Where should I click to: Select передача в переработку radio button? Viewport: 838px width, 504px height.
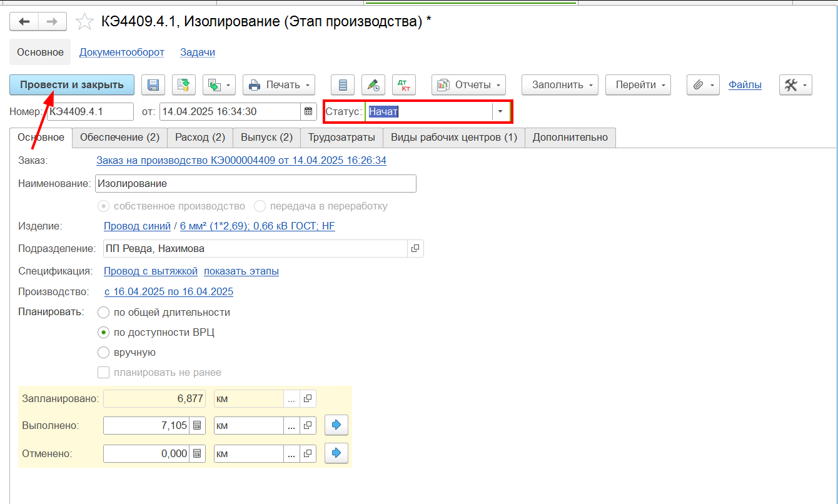(x=260, y=206)
